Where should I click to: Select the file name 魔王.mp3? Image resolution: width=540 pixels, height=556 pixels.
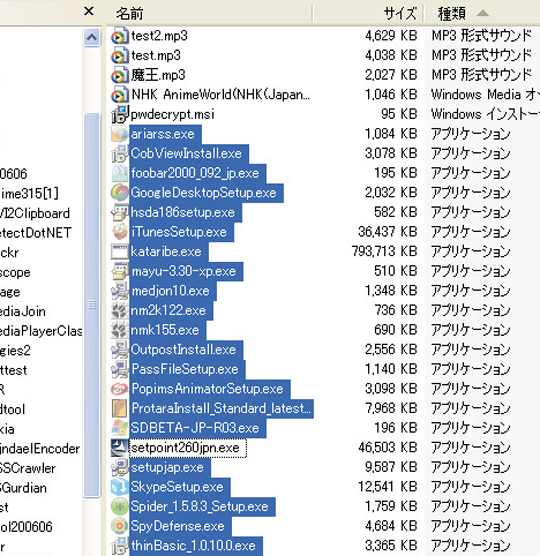click(158, 75)
